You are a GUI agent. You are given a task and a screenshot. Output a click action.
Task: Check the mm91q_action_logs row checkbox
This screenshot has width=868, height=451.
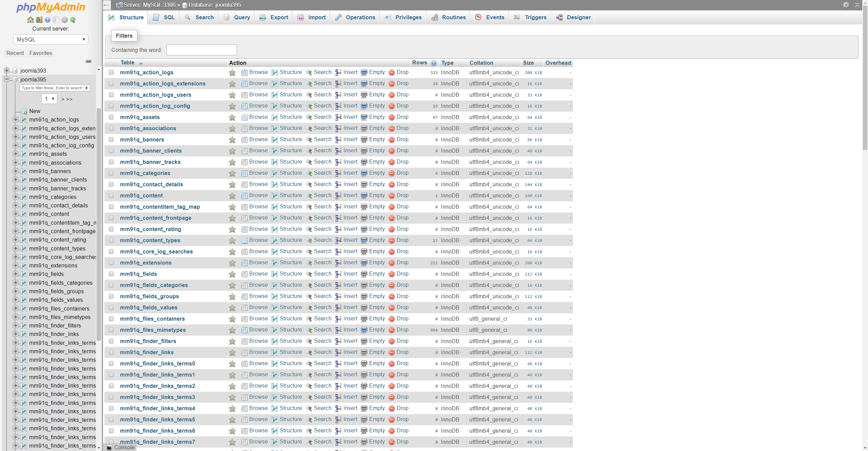tap(111, 72)
